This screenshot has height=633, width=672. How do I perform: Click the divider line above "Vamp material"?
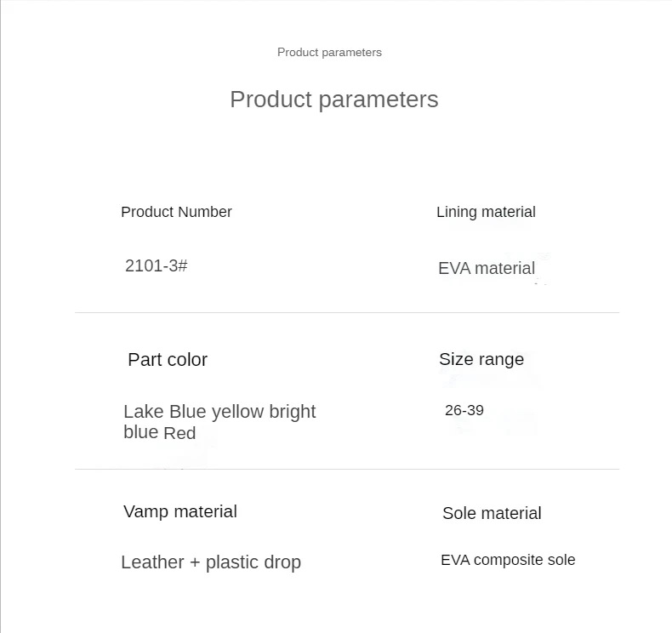click(x=346, y=469)
